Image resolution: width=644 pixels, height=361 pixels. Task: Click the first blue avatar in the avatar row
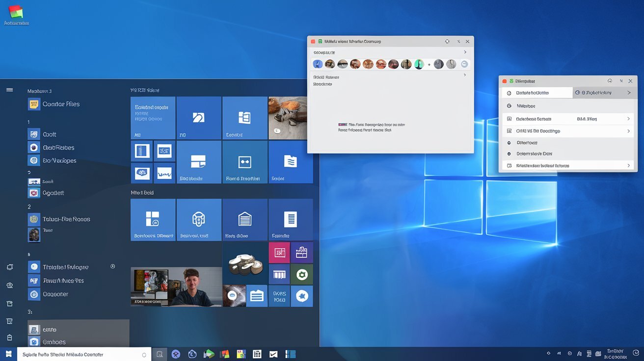(x=318, y=64)
